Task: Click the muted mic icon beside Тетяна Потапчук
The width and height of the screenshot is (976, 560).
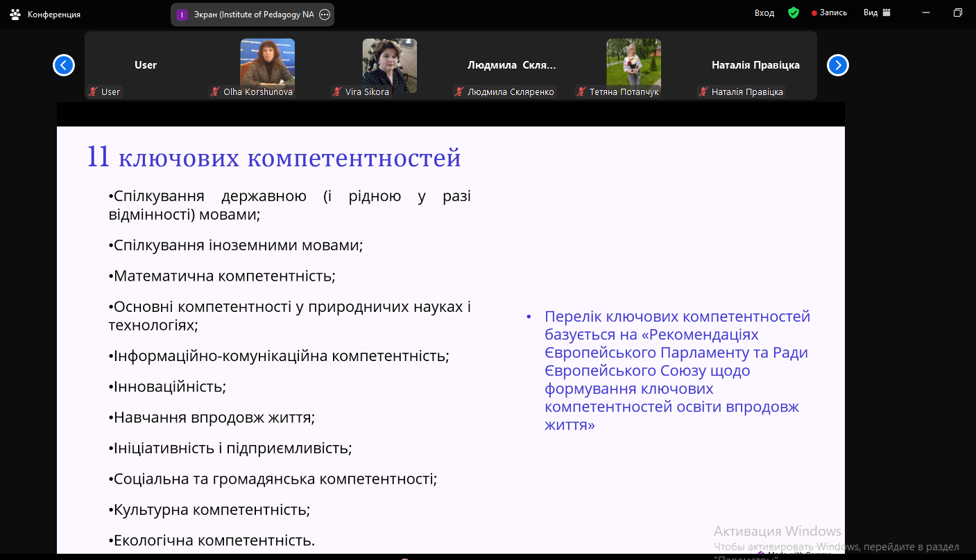Action: coord(581,91)
